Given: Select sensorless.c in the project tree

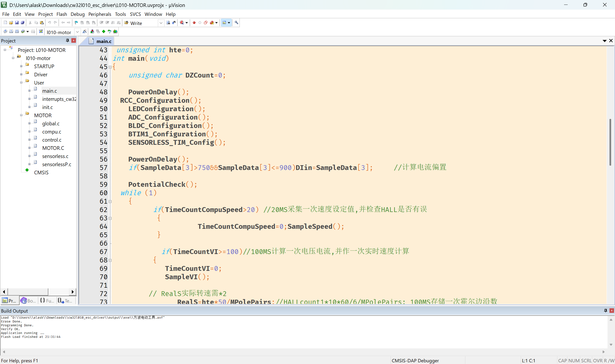Looking at the screenshot, I should click(55, 156).
